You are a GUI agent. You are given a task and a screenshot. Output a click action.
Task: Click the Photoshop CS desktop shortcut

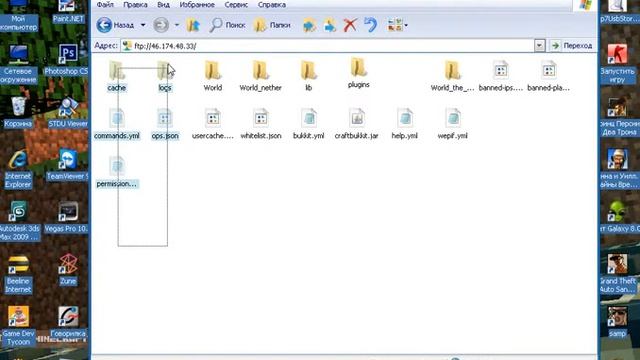(x=68, y=60)
